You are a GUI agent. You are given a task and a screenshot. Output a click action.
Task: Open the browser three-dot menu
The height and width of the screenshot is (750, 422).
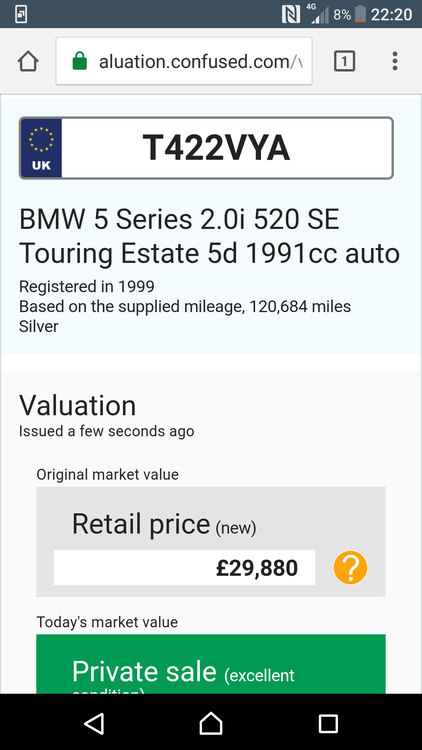point(395,61)
